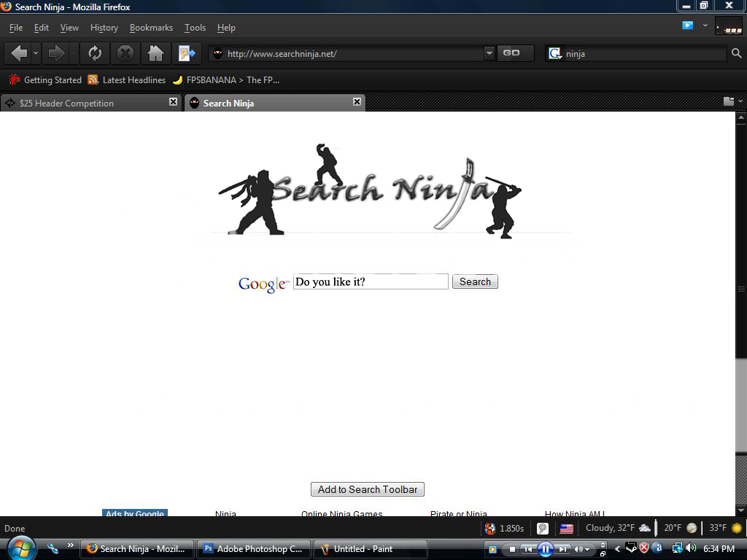Open the View menu

click(x=69, y=28)
